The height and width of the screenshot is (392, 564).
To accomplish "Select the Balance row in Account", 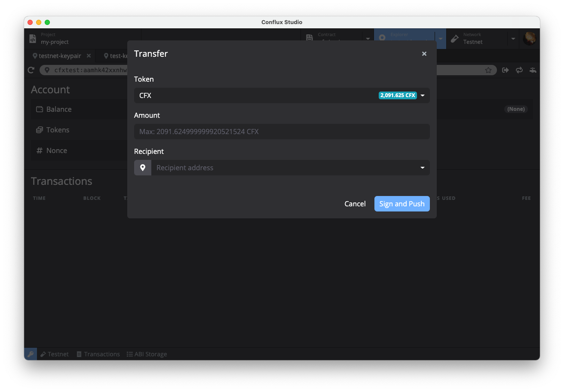I will [282, 109].
